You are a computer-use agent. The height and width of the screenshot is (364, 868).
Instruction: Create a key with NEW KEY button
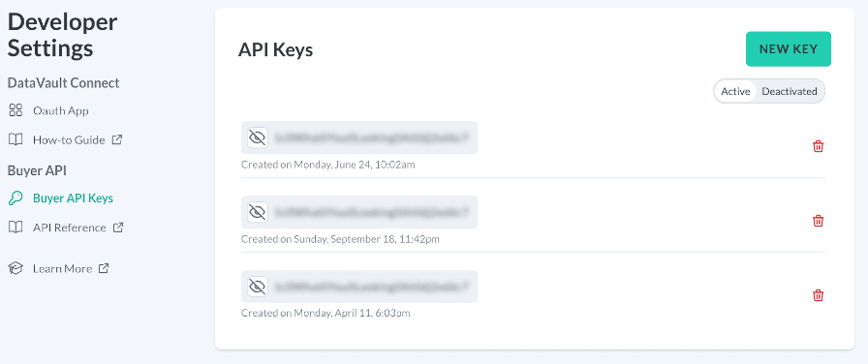point(789,48)
